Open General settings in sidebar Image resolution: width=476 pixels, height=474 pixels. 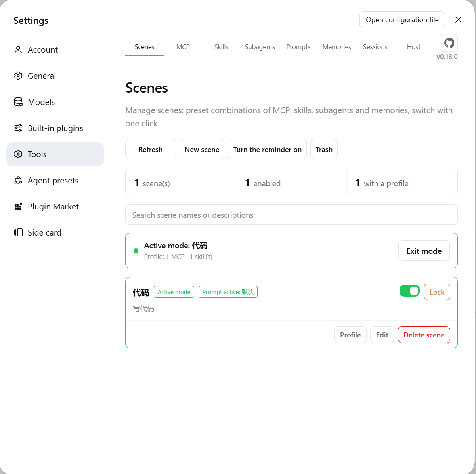pos(55,76)
